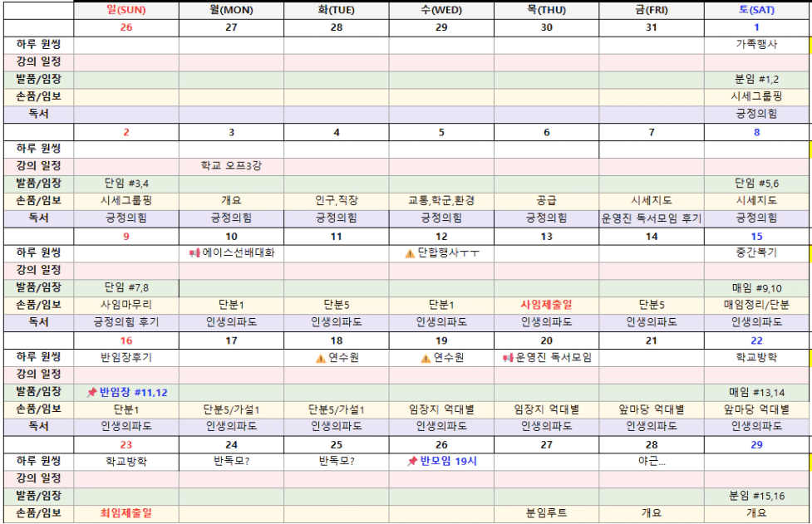Select the 일(SUN) column header
Viewport: 812px width, 524px height.
(126, 10)
